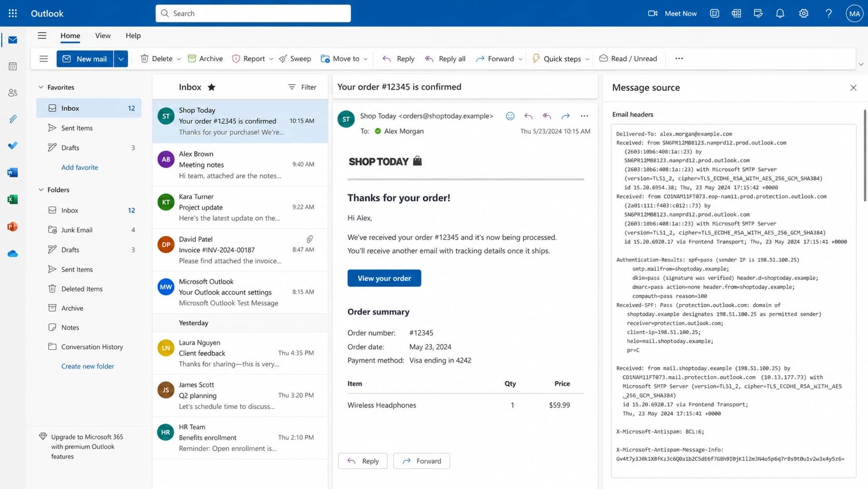868x489 pixels.
Task: Click the New mail button
Action: pos(85,59)
